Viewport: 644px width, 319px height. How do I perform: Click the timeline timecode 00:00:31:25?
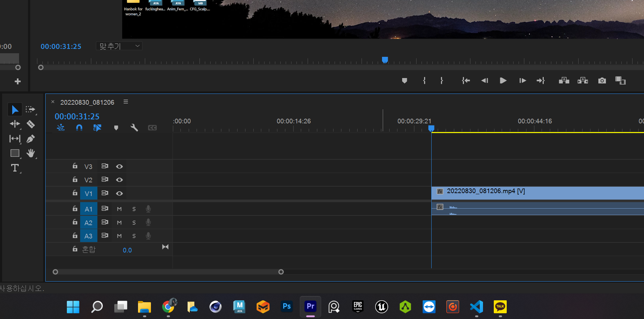[x=77, y=117]
